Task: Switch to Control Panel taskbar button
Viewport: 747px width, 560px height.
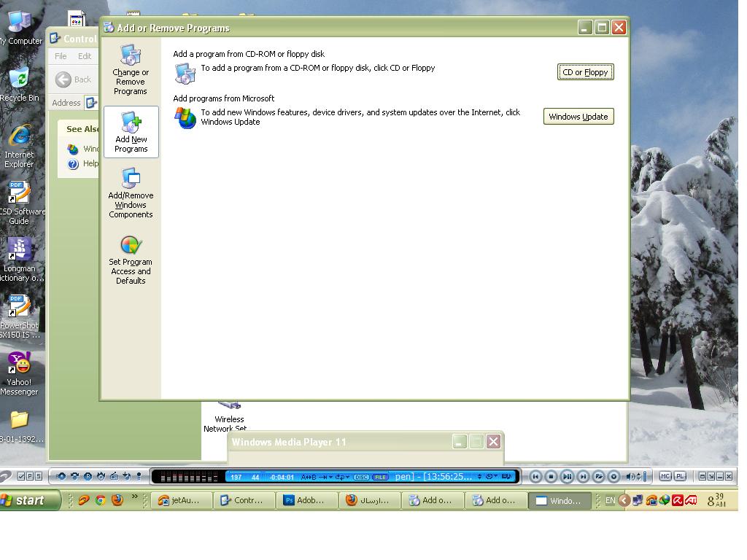Action: pos(244,500)
